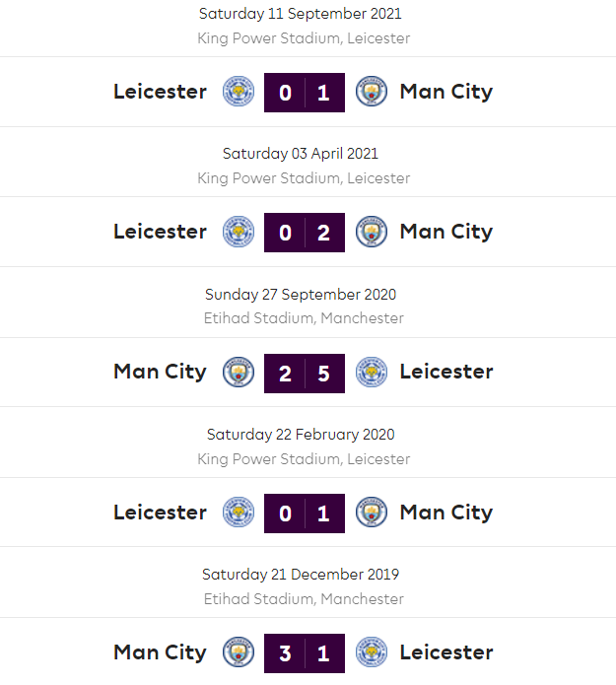The height and width of the screenshot is (685, 616).
Task: Click Man City name in 11 September 2021 match
Action: [x=445, y=92]
